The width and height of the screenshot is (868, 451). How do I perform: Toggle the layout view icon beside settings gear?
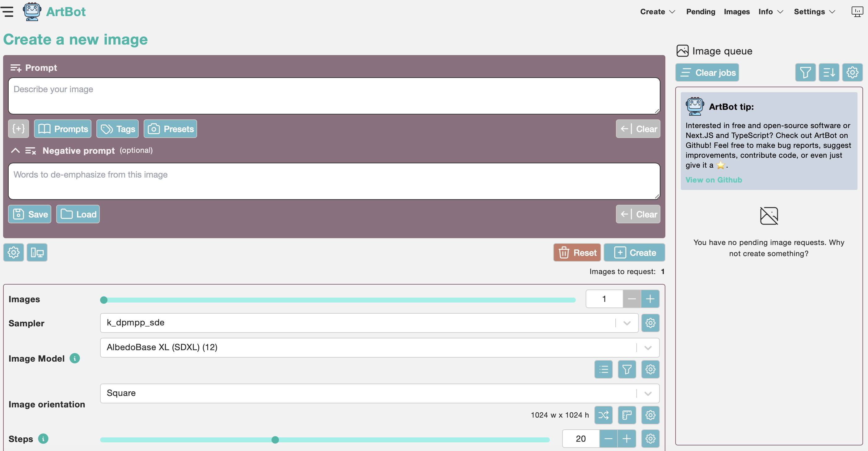pyautogui.click(x=37, y=252)
